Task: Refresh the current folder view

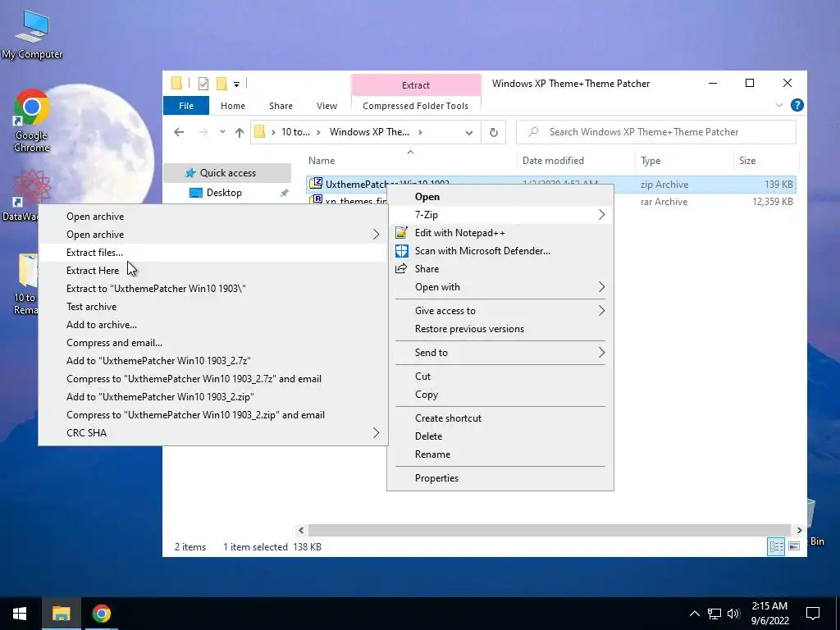Action: pyautogui.click(x=493, y=132)
